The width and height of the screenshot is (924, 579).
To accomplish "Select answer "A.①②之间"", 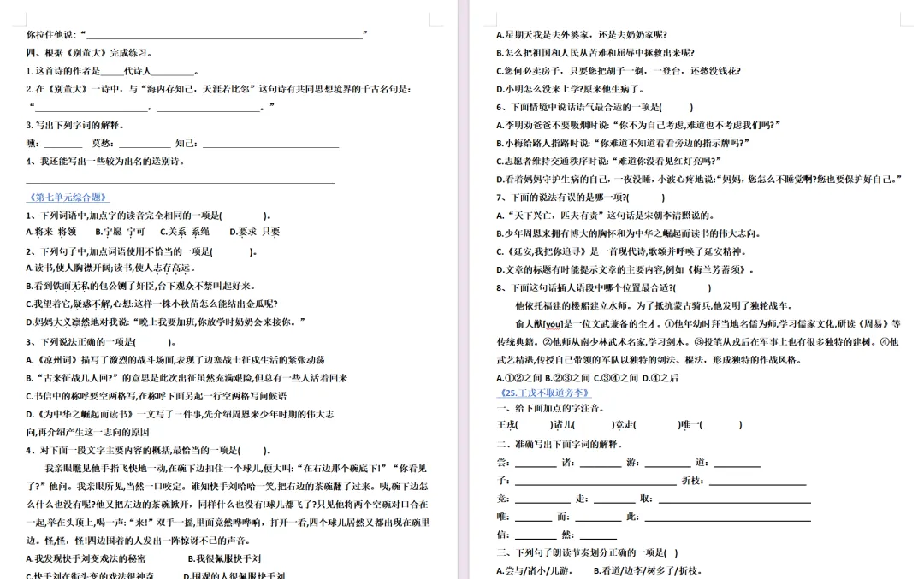I will 519,378.
